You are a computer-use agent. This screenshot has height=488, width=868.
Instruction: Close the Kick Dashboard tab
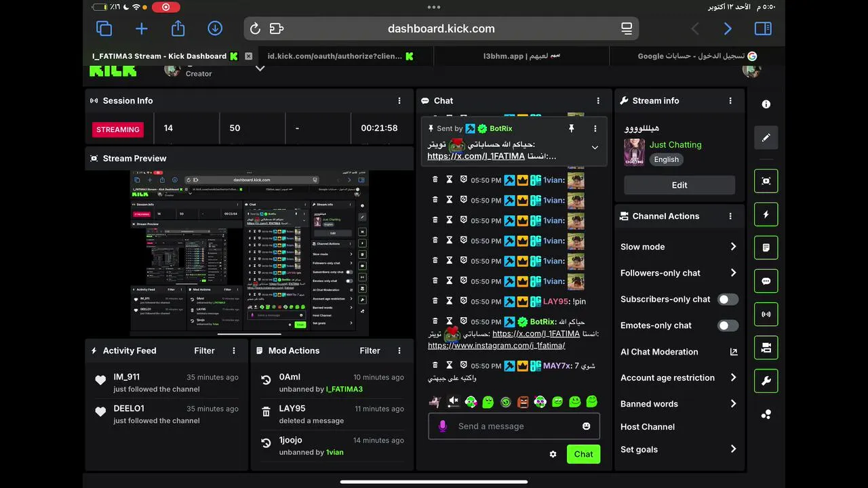pyautogui.click(x=249, y=56)
